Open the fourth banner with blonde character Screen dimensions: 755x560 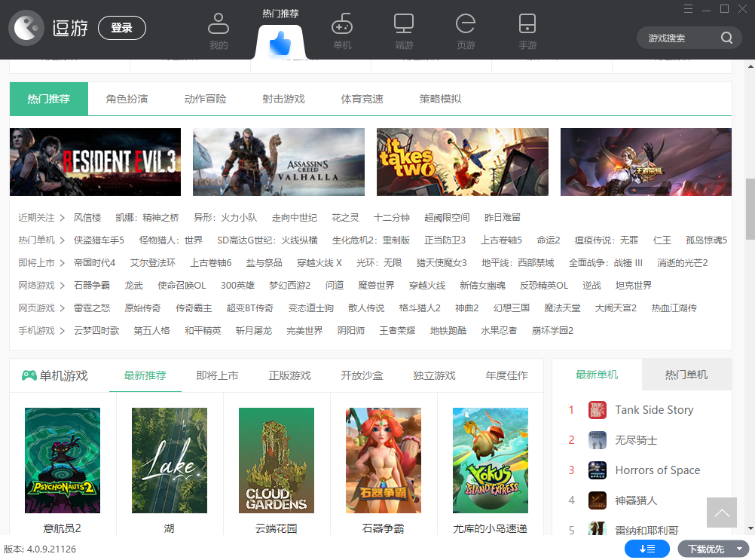(646, 162)
